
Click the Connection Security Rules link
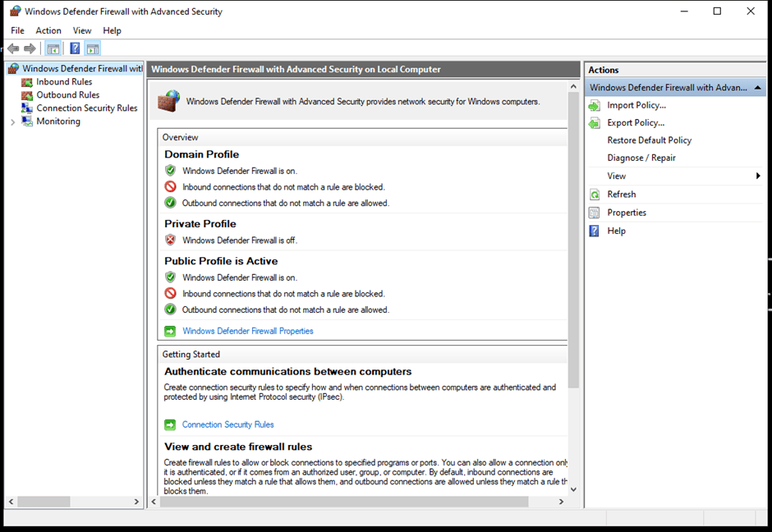pos(227,424)
